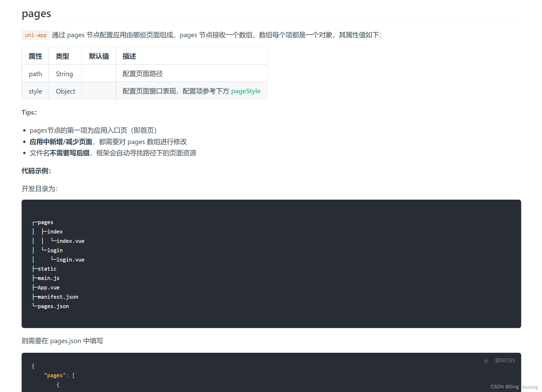The height and width of the screenshot is (392, 542).
Task: Open the pageStyle link in the table
Action: tap(246, 91)
